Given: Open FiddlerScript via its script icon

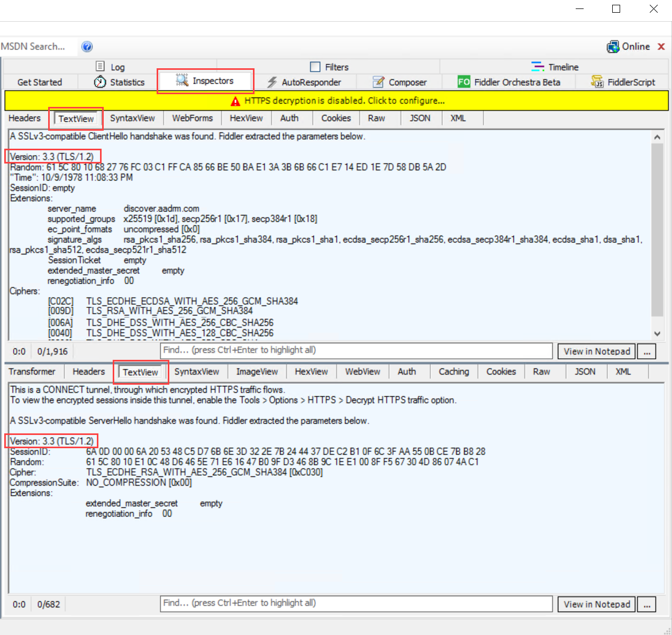Looking at the screenshot, I should pyautogui.click(x=597, y=82).
